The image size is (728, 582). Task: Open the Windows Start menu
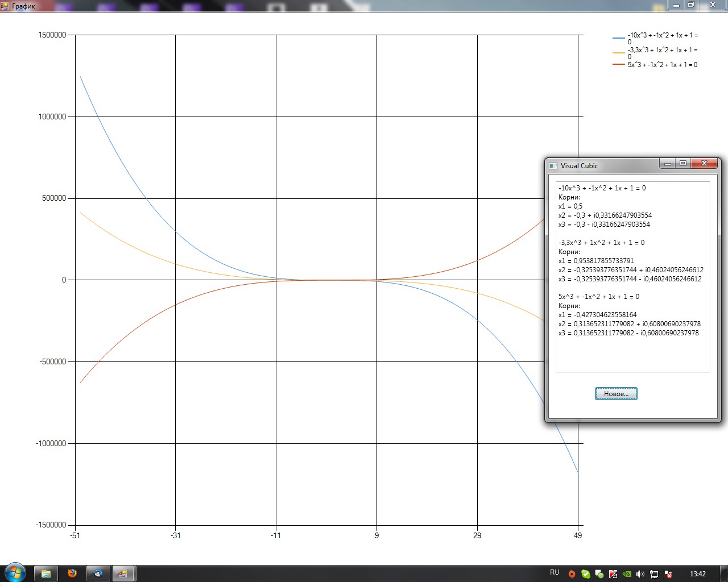click(x=15, y=572)
